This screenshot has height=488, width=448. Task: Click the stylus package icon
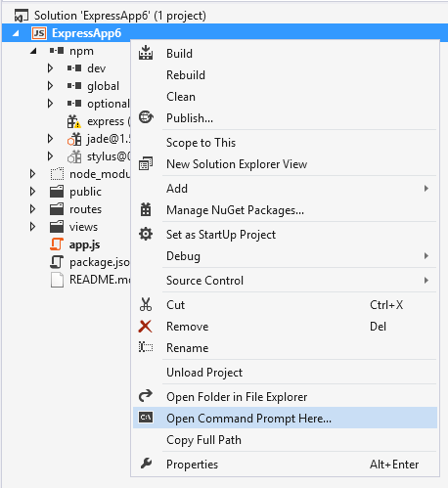[74, 156]
